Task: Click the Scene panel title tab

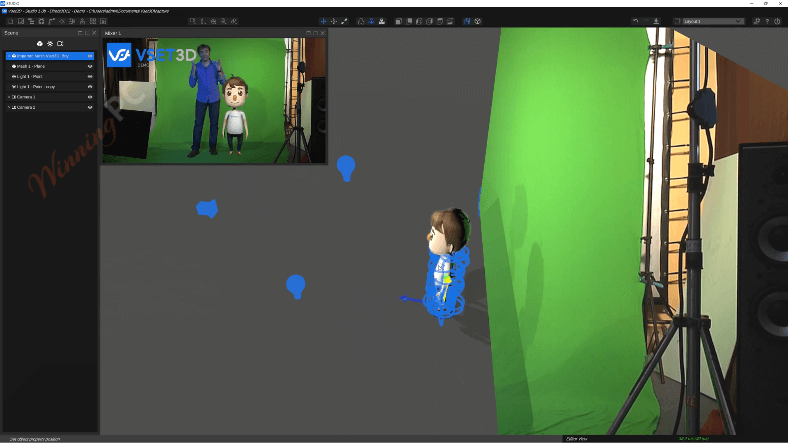Action: (x=12, y=33)
